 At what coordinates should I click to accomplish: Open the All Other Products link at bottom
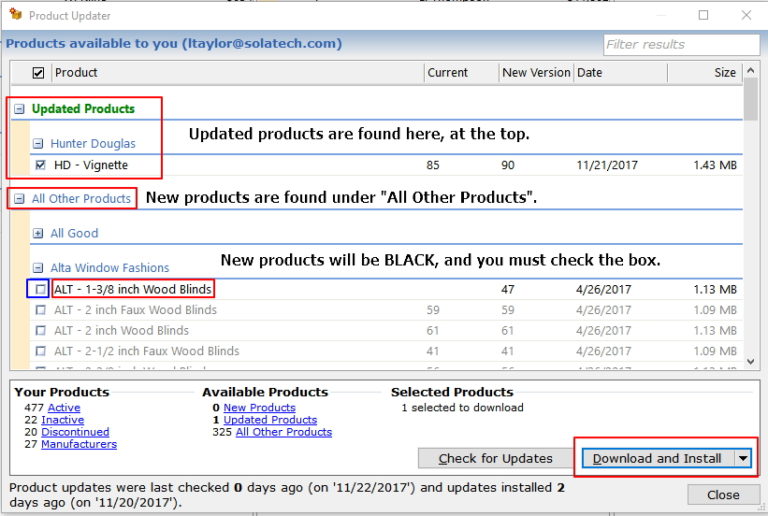(x=284, y=432)
